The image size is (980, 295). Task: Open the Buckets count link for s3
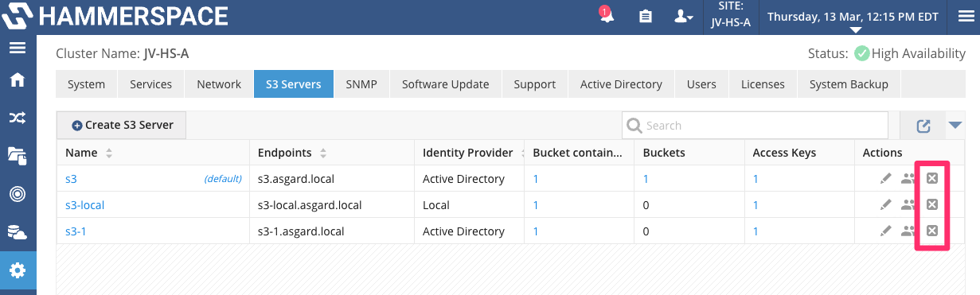[646, 179]
